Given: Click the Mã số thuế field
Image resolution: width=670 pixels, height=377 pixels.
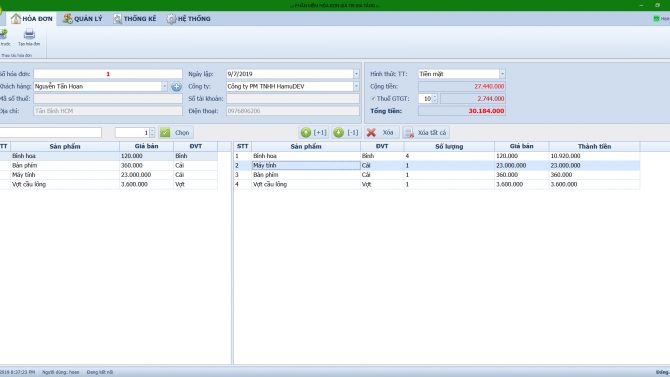Looking at the screenshot, I should (108, 99).
